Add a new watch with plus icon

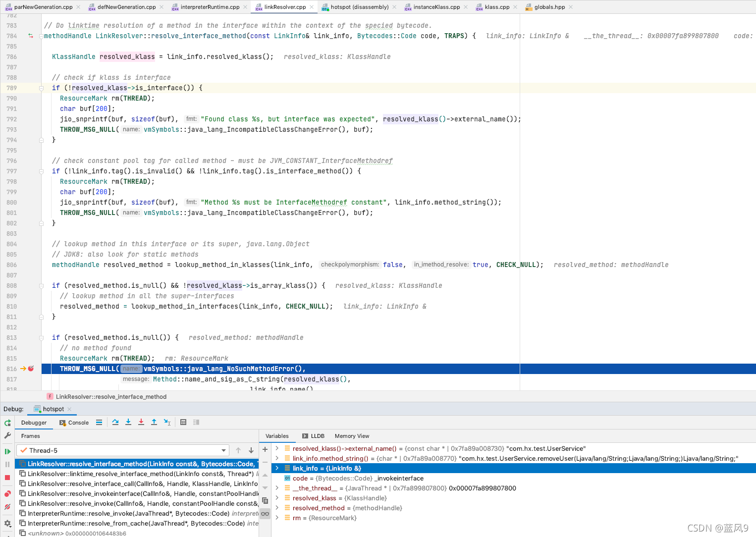point(265,449)
